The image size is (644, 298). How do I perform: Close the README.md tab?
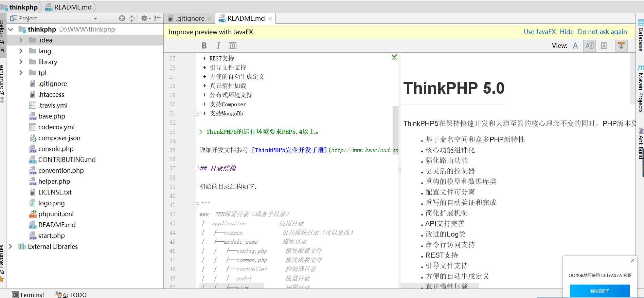click(270, 19)
